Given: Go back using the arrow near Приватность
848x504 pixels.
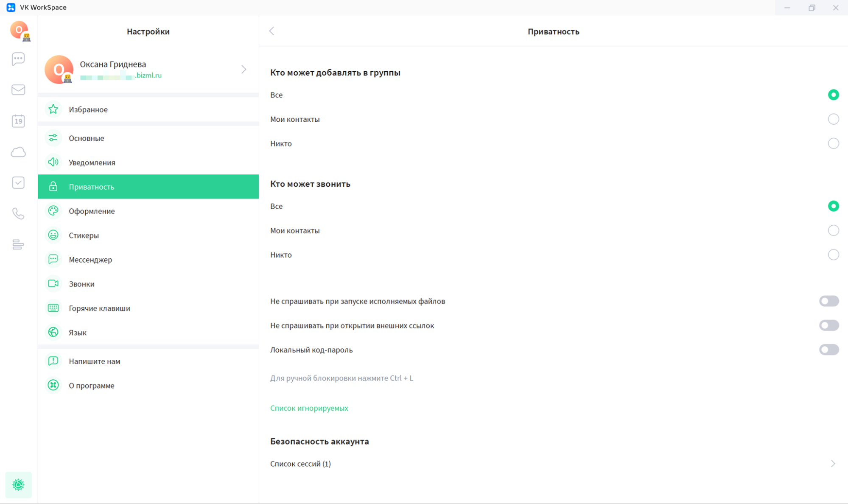Looking at the screenshot, I should (x=272, y=31).
